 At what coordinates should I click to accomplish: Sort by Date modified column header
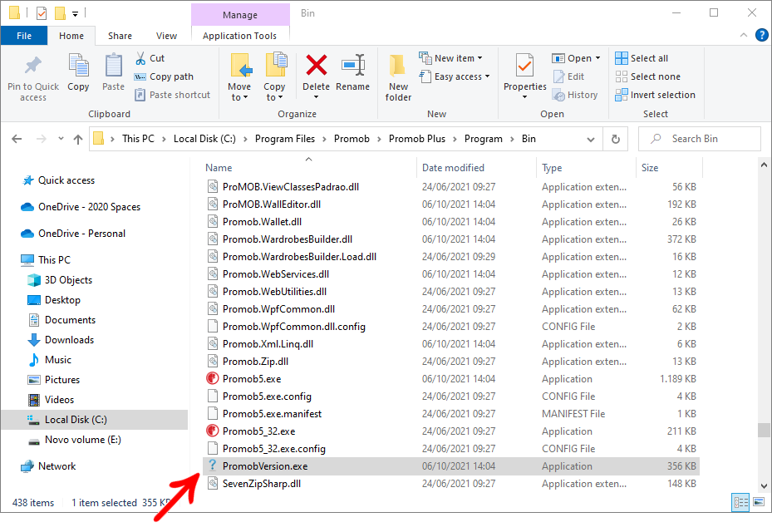click(x=453, y=168)
